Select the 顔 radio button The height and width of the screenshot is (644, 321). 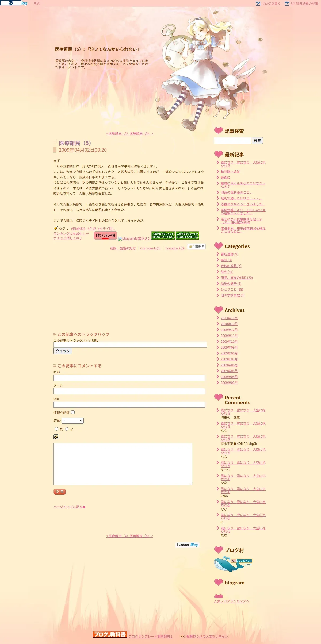[56, 429]
